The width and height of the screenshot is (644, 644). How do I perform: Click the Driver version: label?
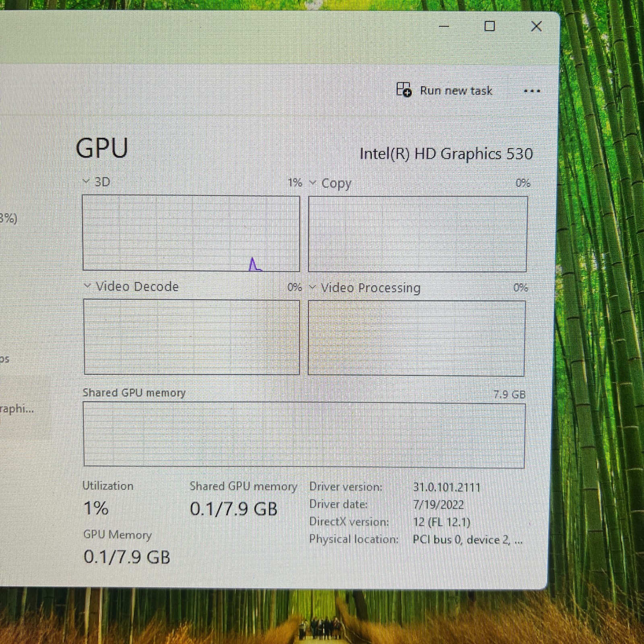346,487
